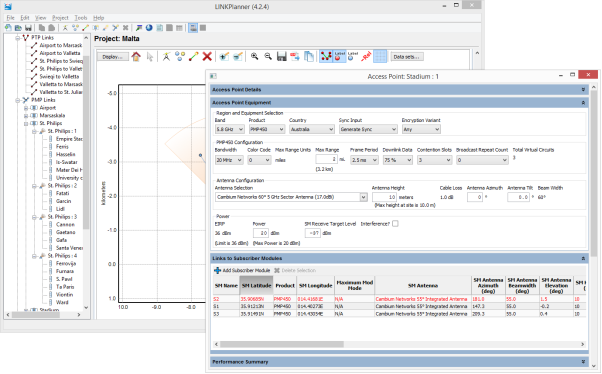Screen dimensions: 602x374
Task: Collapse the Access Point Equipment section
Action: pyautogui.click(x=583, y=103)
